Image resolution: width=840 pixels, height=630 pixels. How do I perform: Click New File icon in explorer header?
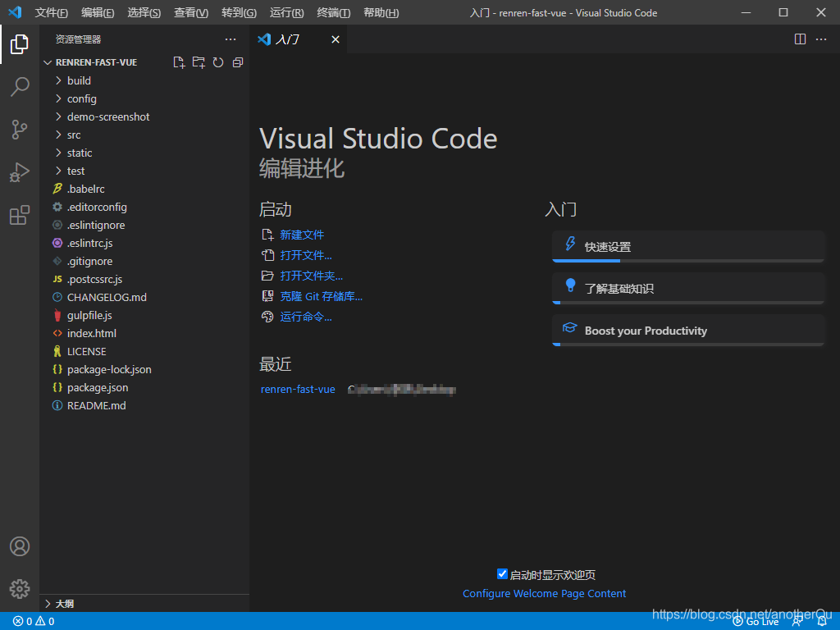179,62
